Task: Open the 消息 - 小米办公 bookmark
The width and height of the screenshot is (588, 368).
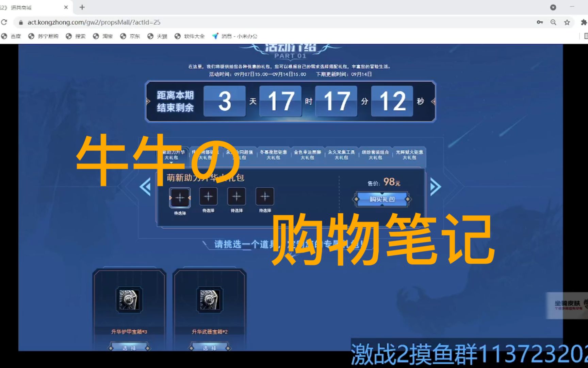Action: click(235, 36)
